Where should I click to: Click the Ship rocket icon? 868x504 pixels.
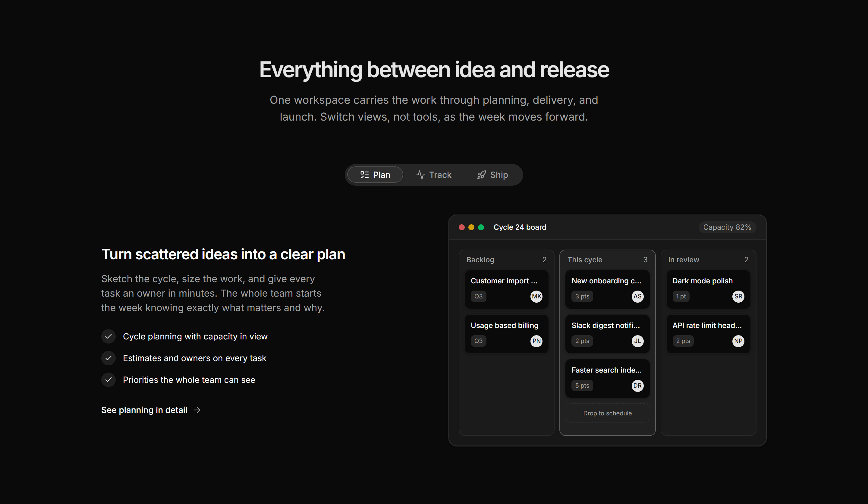click(x=482, y=175)
